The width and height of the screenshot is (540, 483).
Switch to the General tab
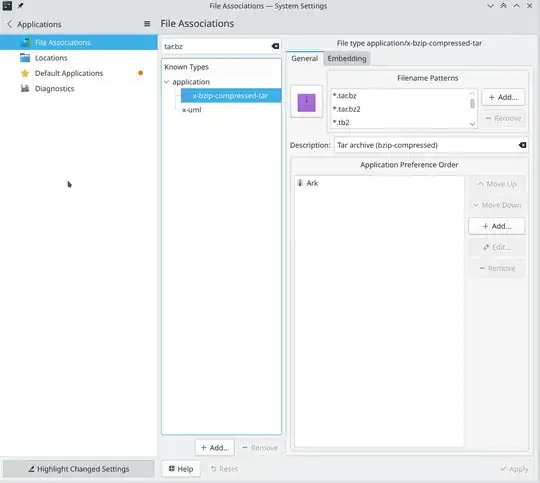pos(304,58)
